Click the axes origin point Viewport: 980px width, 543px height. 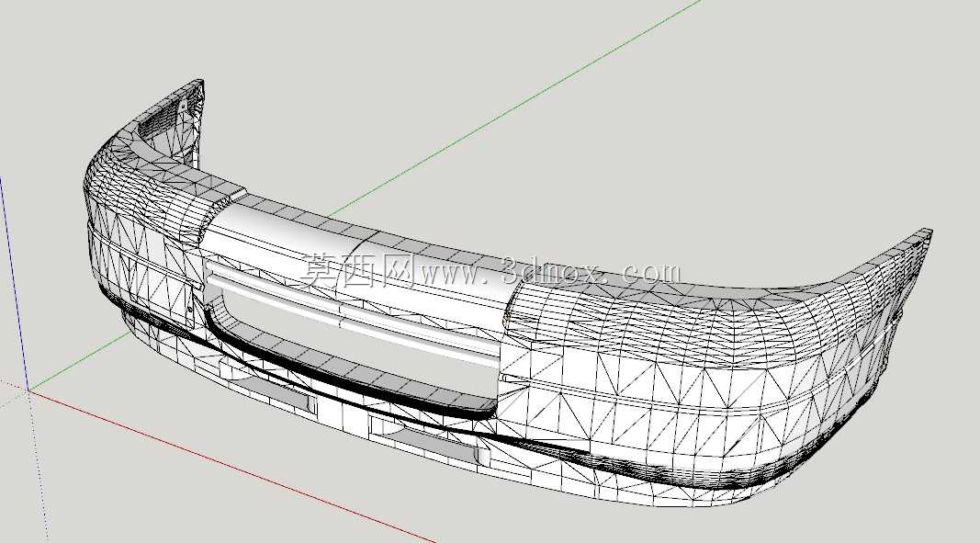point(28,390)
